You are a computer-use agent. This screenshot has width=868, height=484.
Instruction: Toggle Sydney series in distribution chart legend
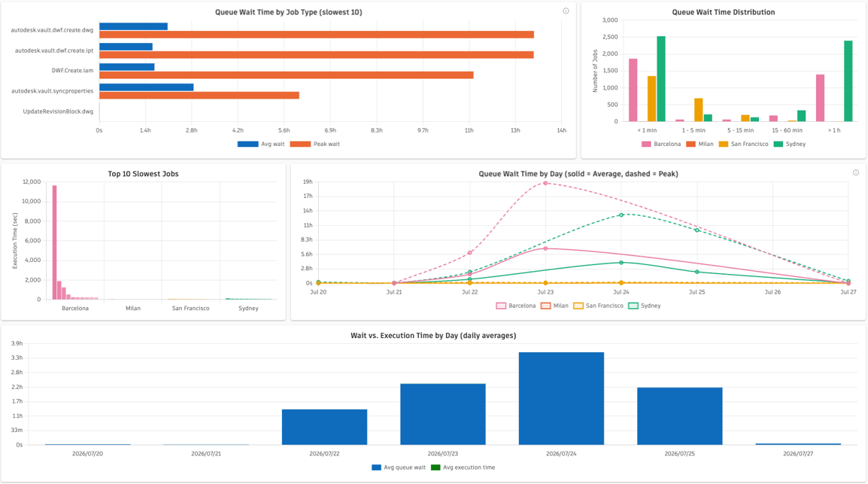(x=789, y=144)
